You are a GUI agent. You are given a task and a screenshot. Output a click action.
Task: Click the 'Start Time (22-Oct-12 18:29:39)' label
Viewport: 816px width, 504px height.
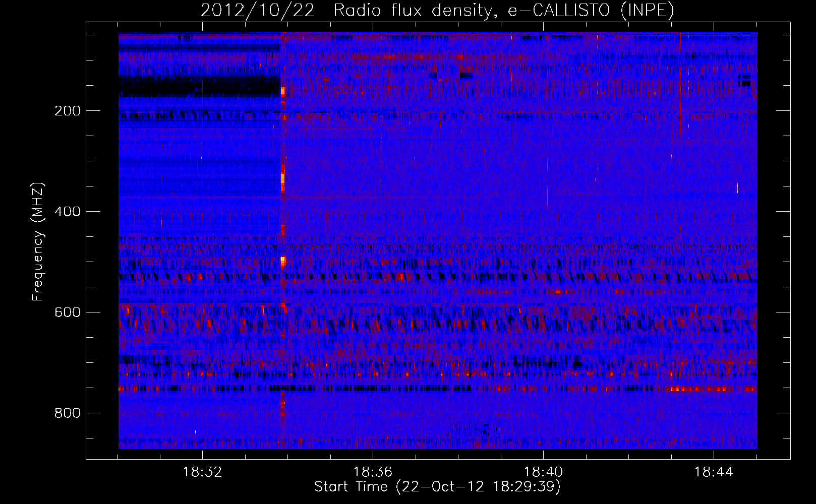click(437, 487)
